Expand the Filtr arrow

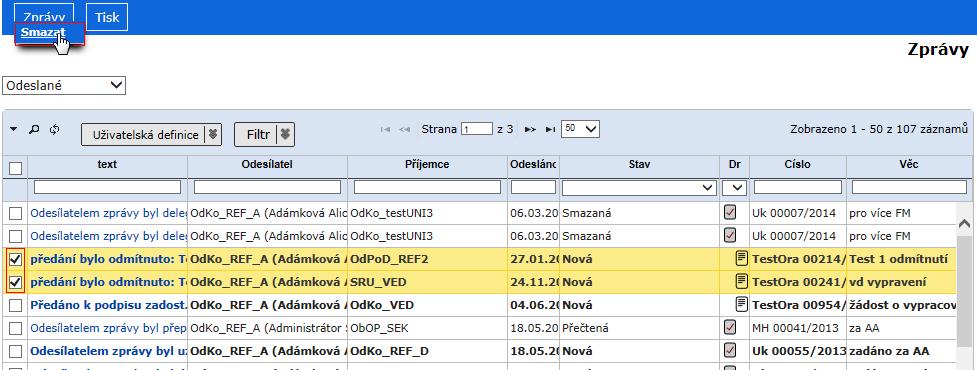tap(285, 135)
